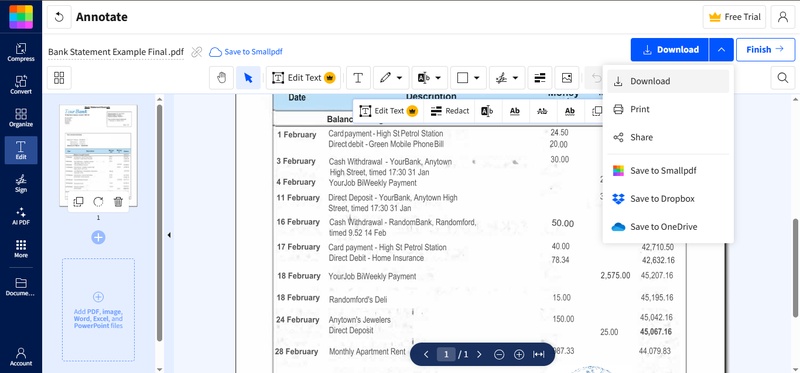Toggle the page thumbnails grid view

(x=59, y=78)
